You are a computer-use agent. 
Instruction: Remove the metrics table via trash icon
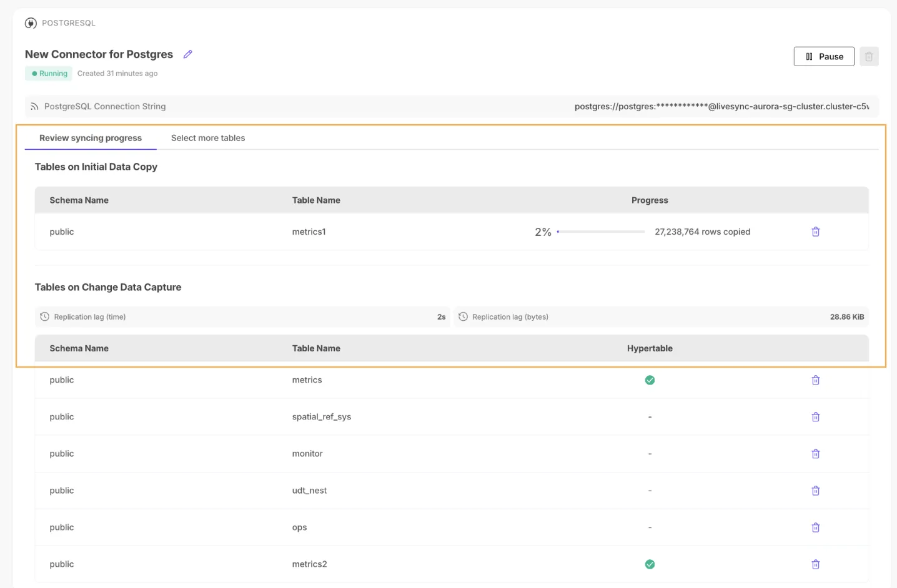(x=815, y=380)
